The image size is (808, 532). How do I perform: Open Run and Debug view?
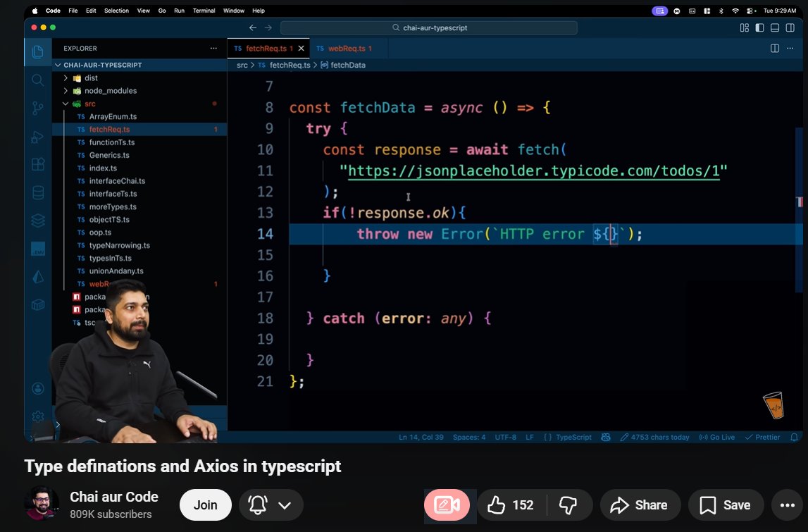point(37,137)
